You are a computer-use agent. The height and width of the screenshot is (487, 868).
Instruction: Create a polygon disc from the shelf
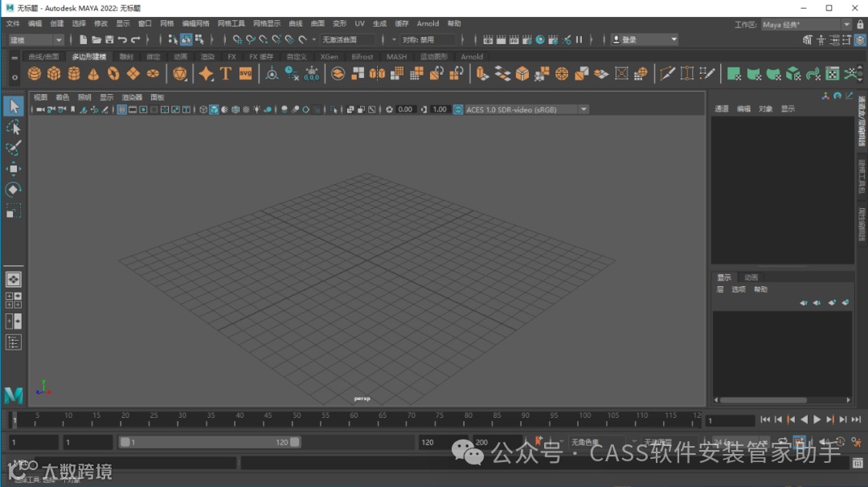pos(153,74)
